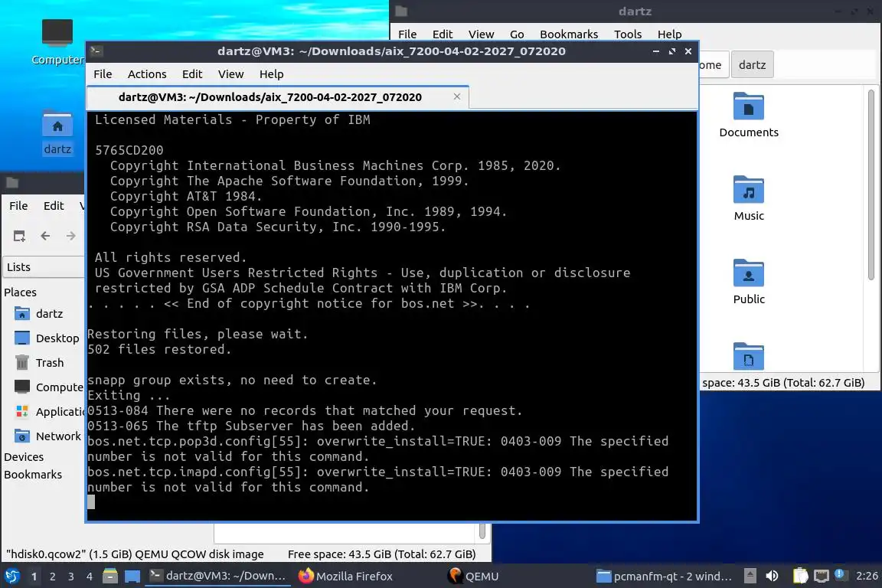Switch to workspace 2
The width and height of the screenshot is (882, 588).
[x=52, y=577]
